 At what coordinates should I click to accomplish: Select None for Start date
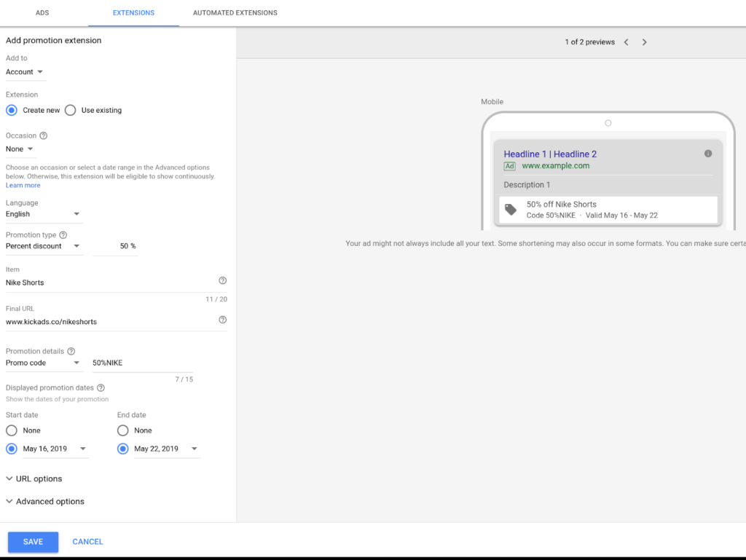(x=12, y=430)
